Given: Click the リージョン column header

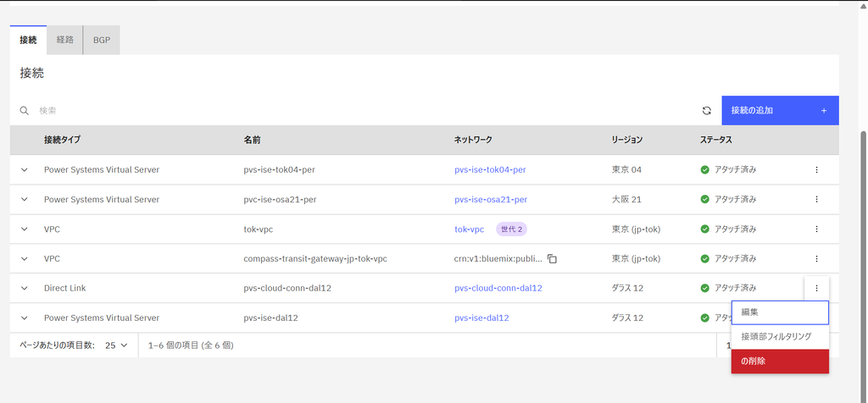Looking at the screenshot, I should (x=627, y=140).
